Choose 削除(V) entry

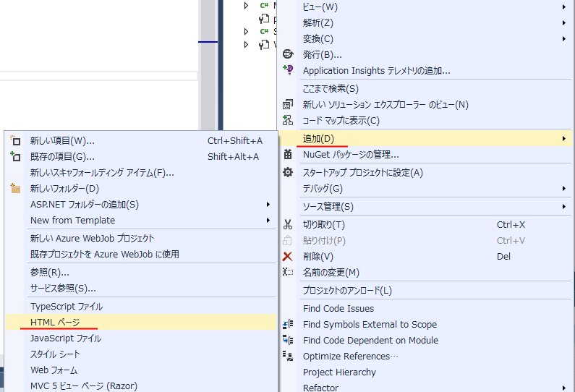tap(426, 256)
